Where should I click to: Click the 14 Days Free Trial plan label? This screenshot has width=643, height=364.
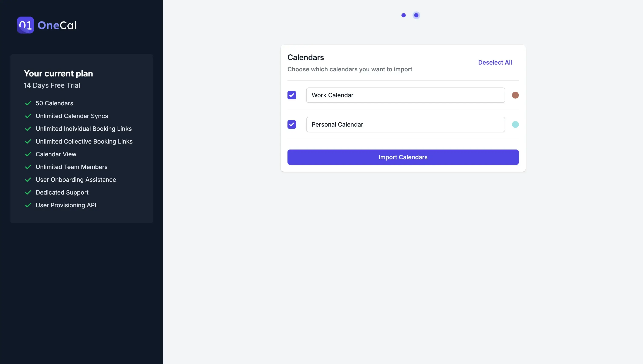(52, 85)
